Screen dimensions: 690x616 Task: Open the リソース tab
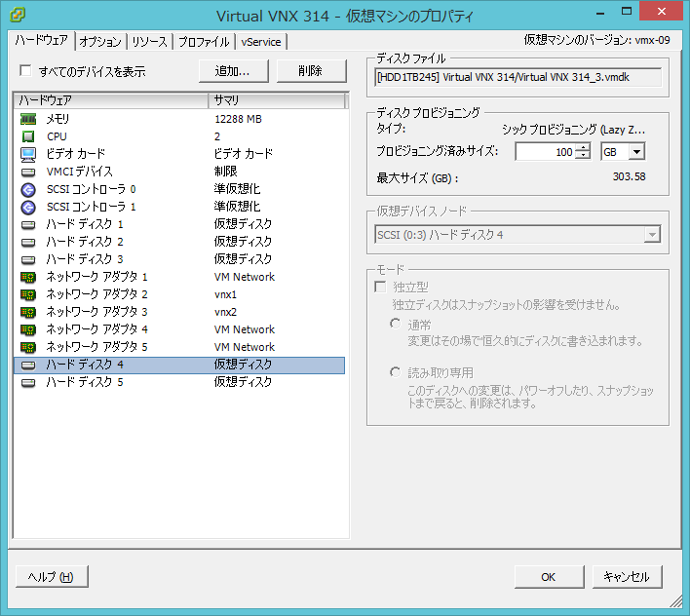150,42
